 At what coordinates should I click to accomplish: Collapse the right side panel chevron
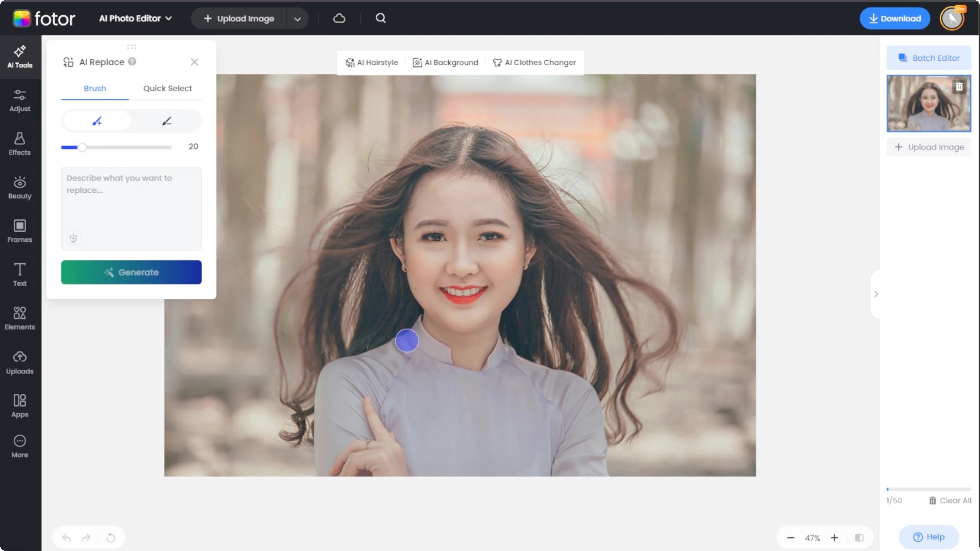coord(876,294)
